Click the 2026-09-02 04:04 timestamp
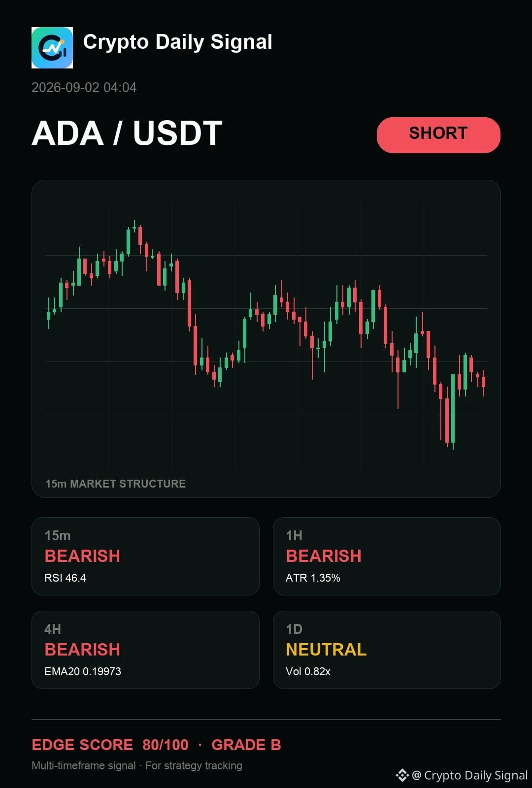This screenshot has width=532, height=788. click(x=84, y=88)
